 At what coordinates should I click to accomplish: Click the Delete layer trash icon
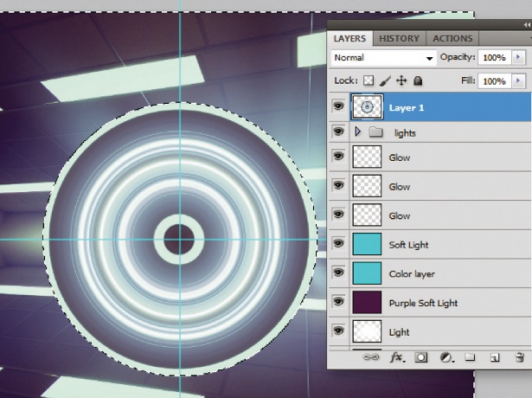coord(519,357)
